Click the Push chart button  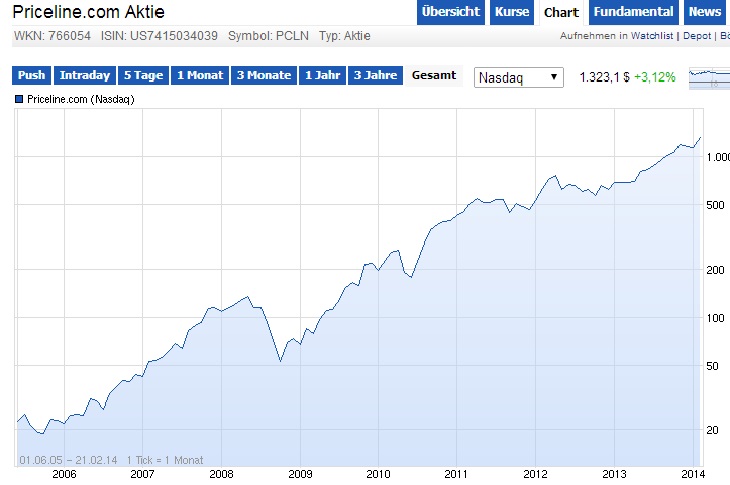click(x=31, y=75)
